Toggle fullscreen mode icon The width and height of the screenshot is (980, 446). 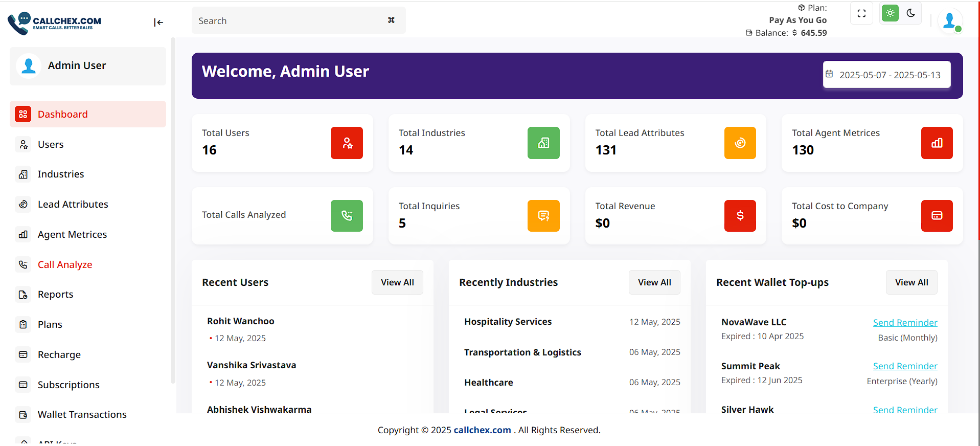[x=861, y=13]
